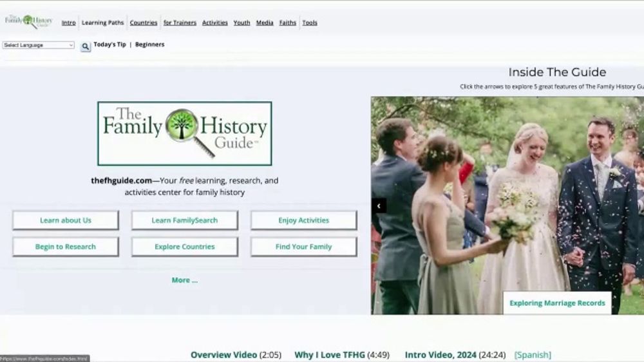Click the previous slide arrow on carousel
Viewport: 644px width, 362px height.
click(x=379, y=205)
